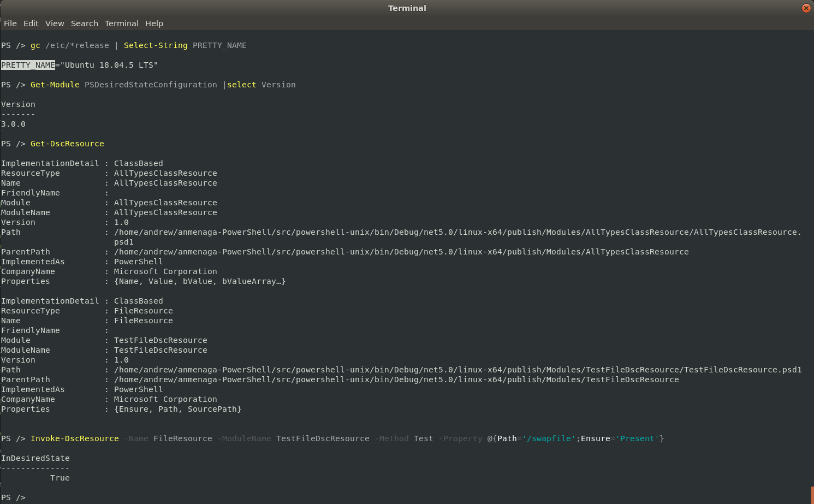Open the View menu
This screenshot has width=814, height=504.
coord(55,23)
